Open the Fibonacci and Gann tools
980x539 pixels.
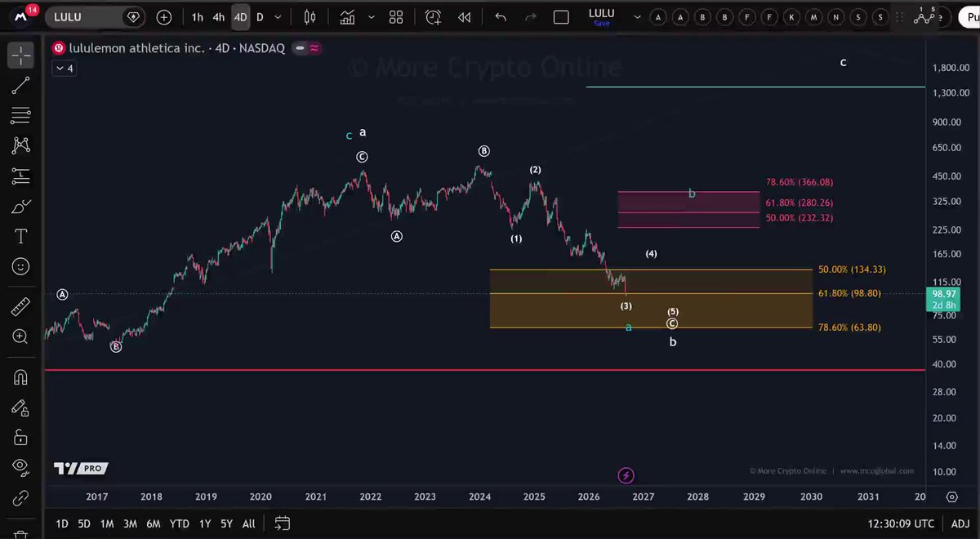(x=20, y=115)
